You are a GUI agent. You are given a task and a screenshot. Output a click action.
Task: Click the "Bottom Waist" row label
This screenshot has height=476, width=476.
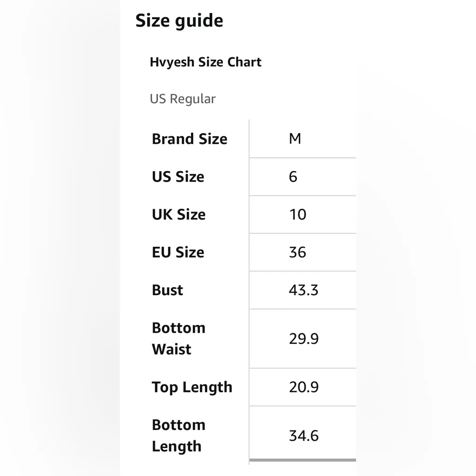[178, 338]
